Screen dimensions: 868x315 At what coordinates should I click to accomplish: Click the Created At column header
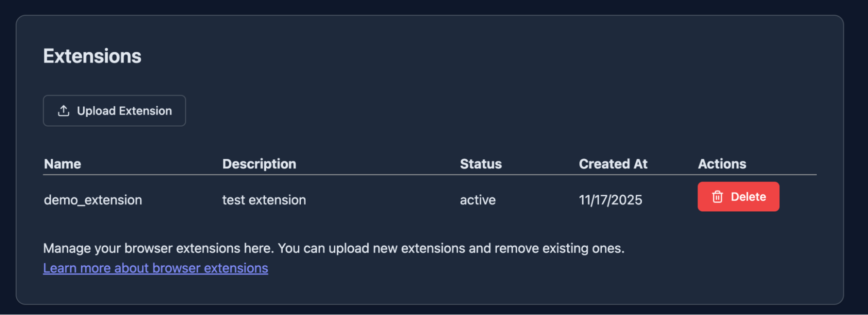[x=613, y=164]
